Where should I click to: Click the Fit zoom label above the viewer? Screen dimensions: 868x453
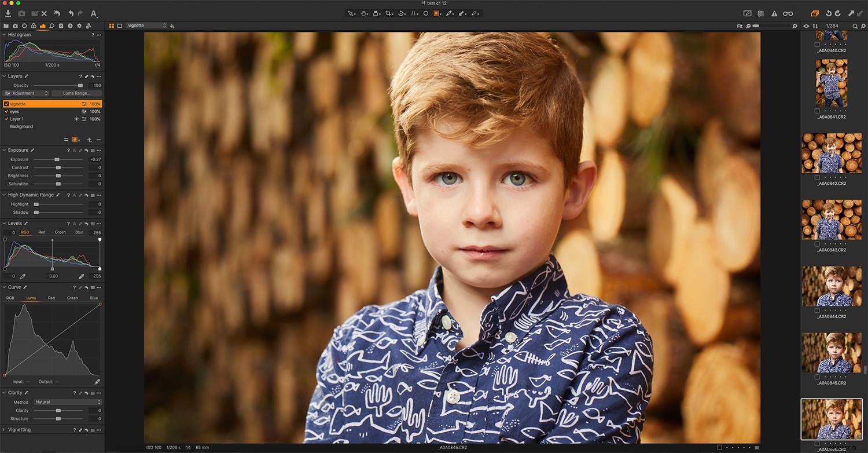click(740, 25)
